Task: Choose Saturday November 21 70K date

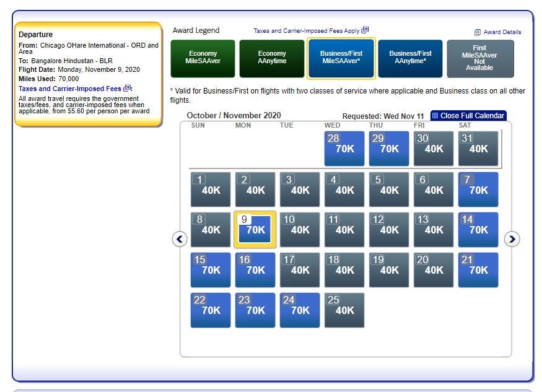Action: point(478,269)
